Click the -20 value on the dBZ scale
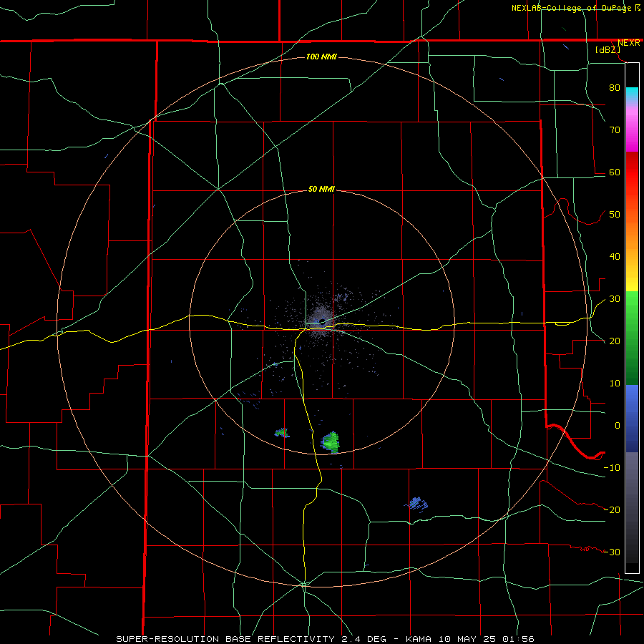The width and height of the screenshot is (644, 644). click(x=612, y=509)
